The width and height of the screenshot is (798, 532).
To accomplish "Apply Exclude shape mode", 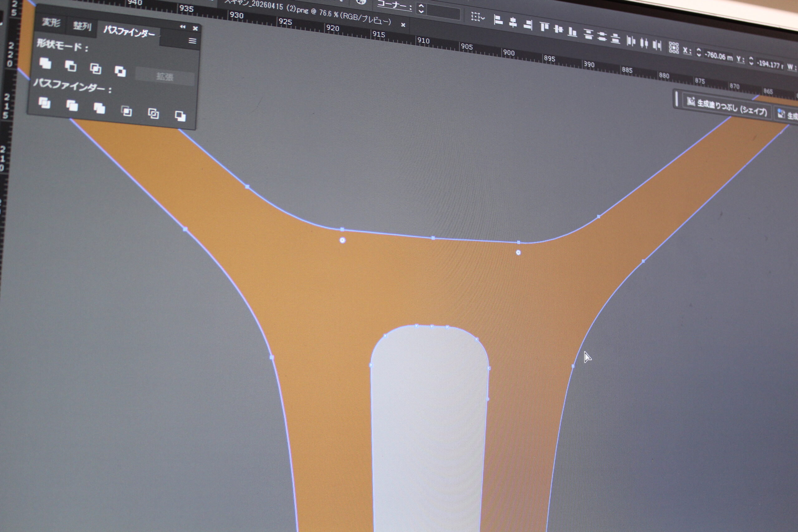I will 120,71.
